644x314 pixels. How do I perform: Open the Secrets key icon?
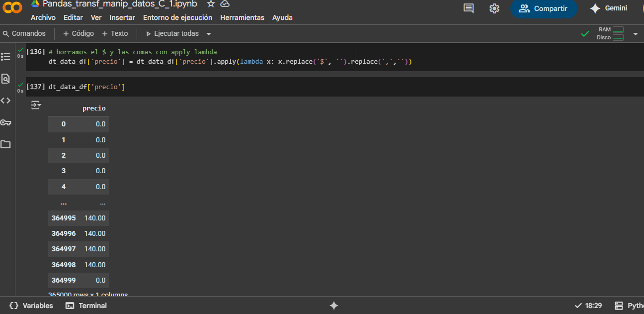coord(5,122)
